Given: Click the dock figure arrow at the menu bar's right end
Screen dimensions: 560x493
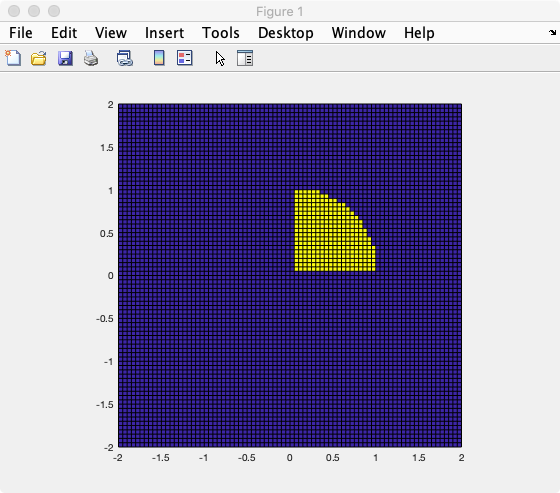Looking at the screenshot, I should (552, 33).
